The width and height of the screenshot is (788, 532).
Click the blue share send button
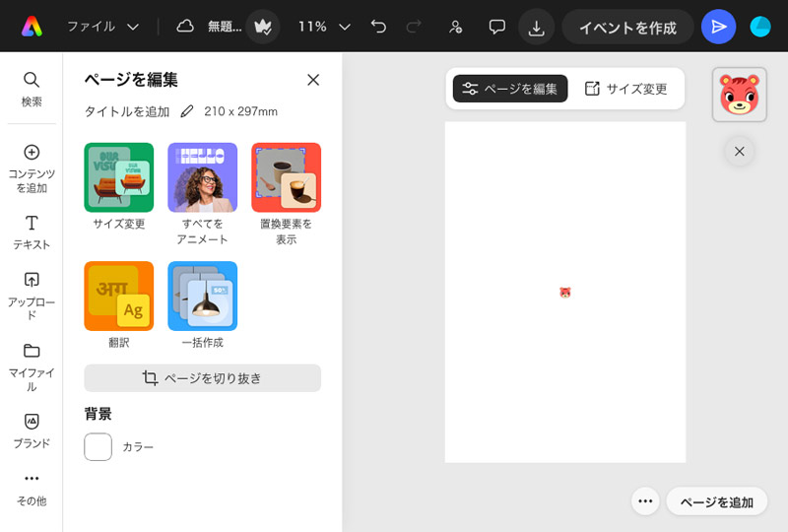[x=718, y=27]
